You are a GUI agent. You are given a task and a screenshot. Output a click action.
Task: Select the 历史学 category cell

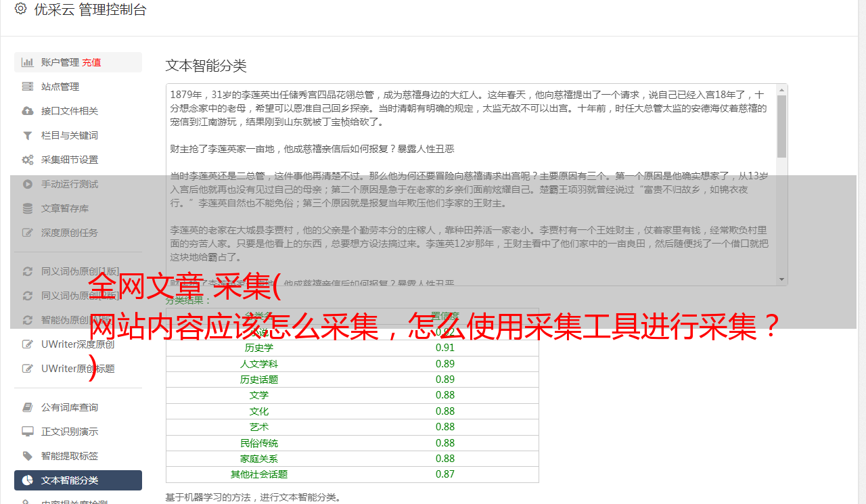[259, 348]
